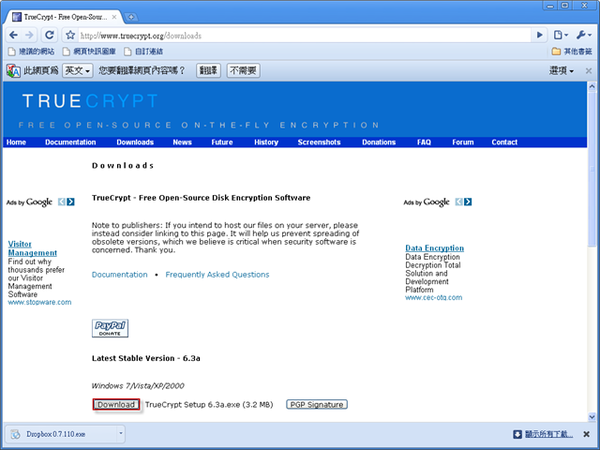The image size is (600, 450).
Task: Dismiss the translate bar with its X
Action: click(589, 71)
